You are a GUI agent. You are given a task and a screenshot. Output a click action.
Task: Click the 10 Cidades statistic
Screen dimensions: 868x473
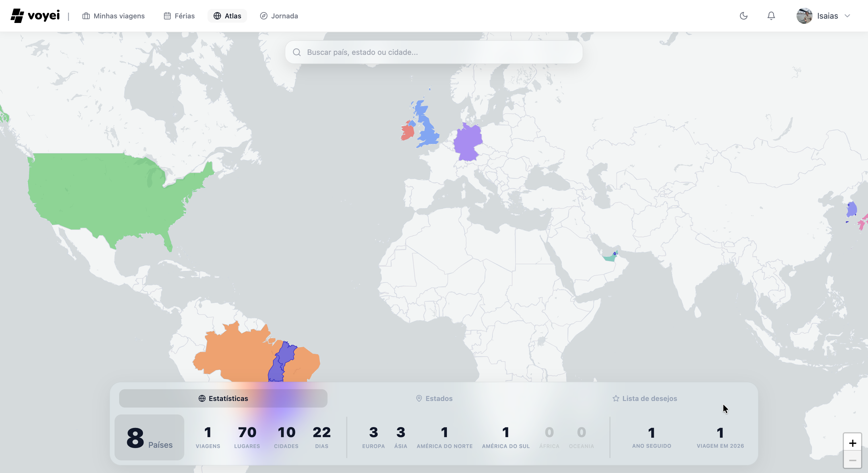tap(286, 437)
